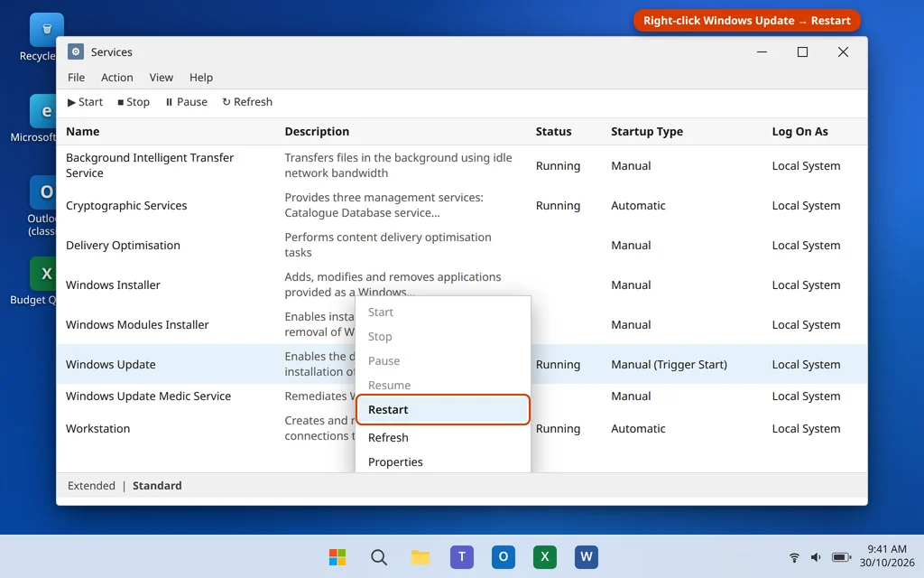This screenshot has width=924, height=578.
Task: Open the Action menu
Action: point(116,78)
